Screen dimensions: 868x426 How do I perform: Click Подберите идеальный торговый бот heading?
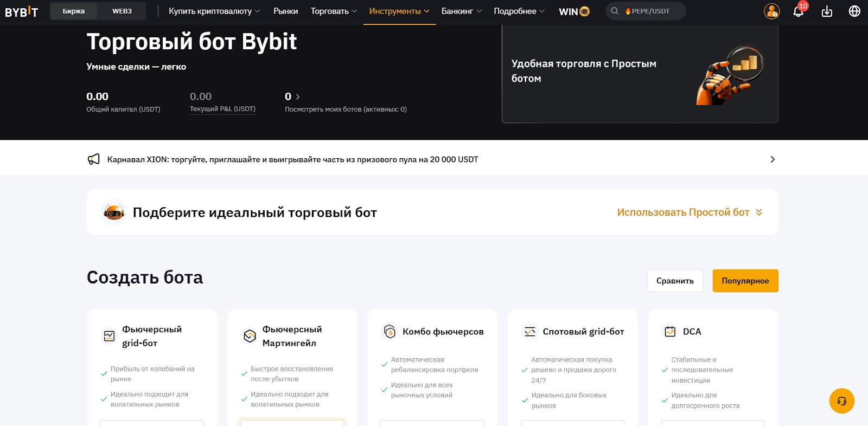tap(255, 212)
